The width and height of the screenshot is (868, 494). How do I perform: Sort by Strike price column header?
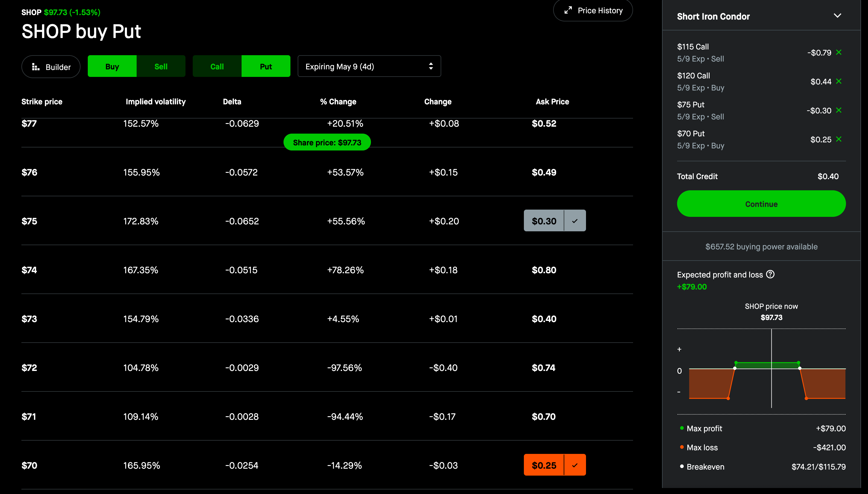point(42,102)
